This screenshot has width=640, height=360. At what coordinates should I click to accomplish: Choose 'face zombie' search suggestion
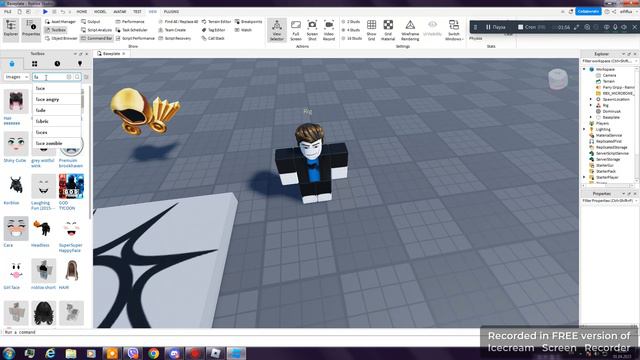[x=57, y=143]
